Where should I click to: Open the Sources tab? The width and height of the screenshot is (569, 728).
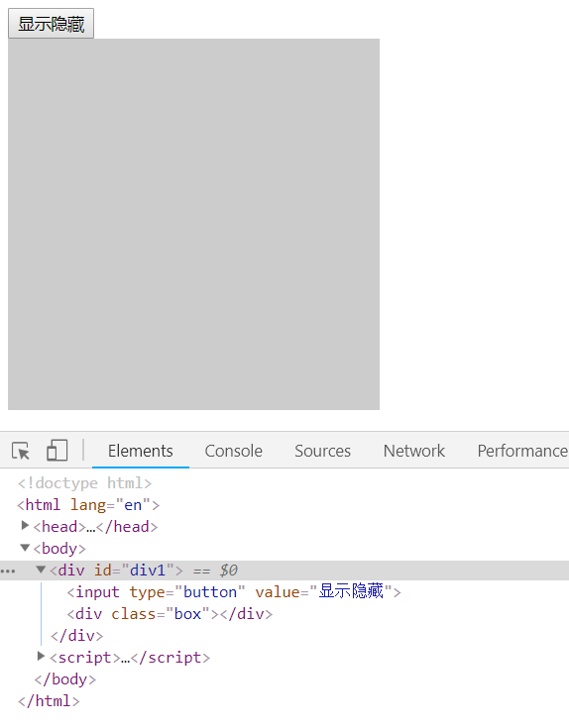coord(323,451)
